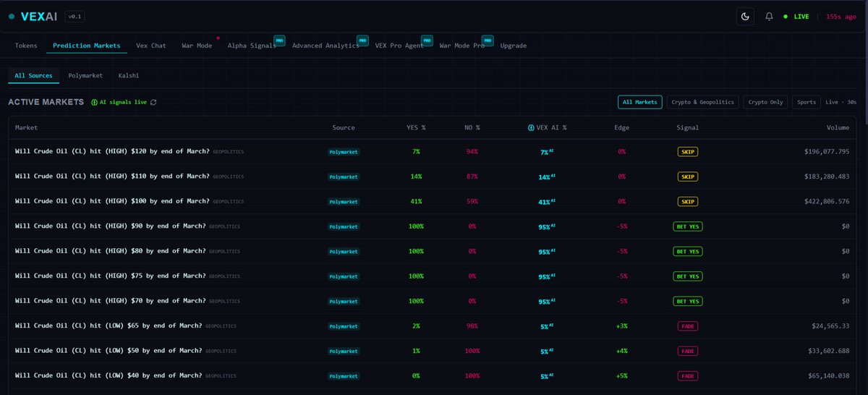Select the All Markets filter button
Viewport: 868px width, 395px height.
pos(640,102)
